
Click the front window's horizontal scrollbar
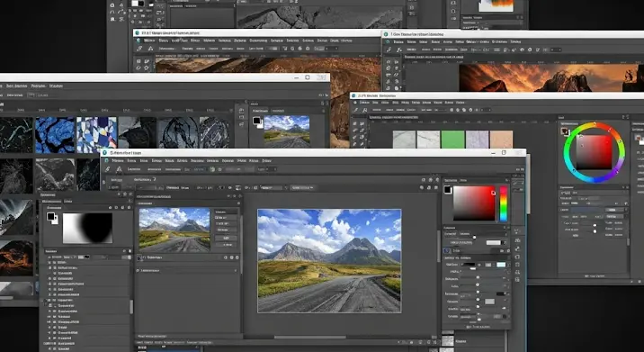pyautogui.click(x=310, y=338)
